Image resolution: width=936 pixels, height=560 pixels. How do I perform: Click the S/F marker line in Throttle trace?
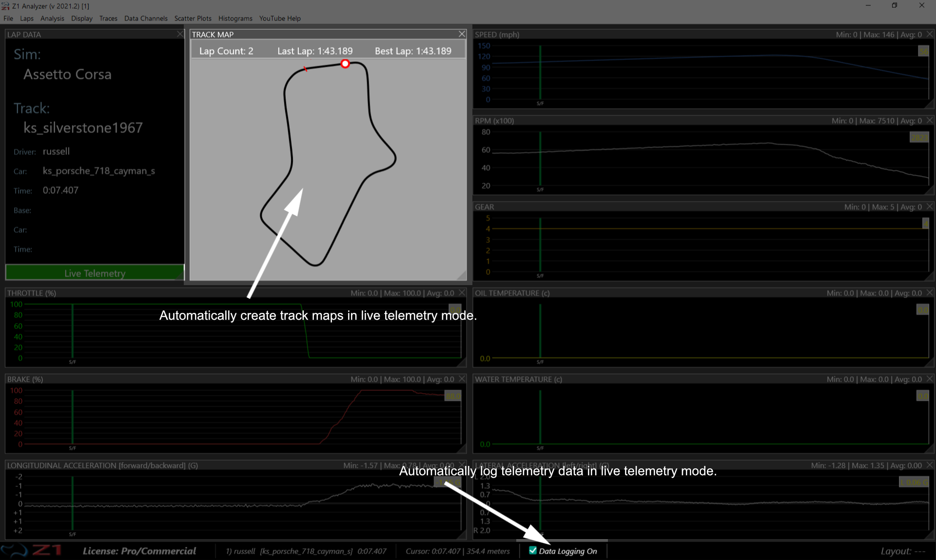point(73,331)
